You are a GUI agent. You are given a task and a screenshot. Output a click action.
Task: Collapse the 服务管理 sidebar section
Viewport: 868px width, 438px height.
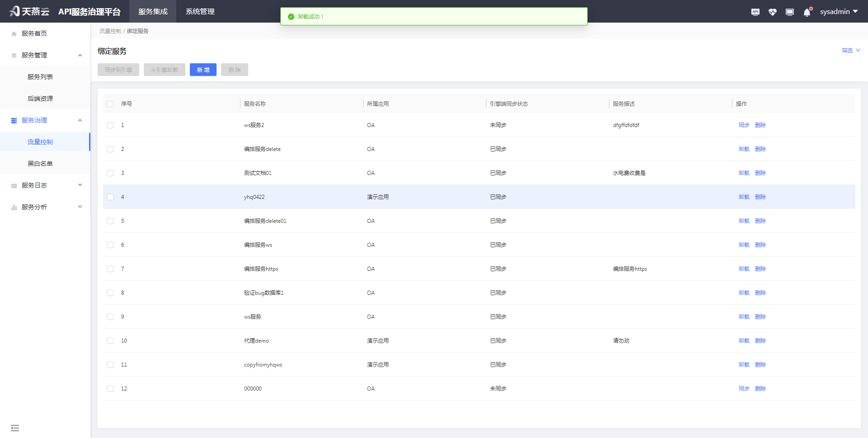[x=80, y=55]
